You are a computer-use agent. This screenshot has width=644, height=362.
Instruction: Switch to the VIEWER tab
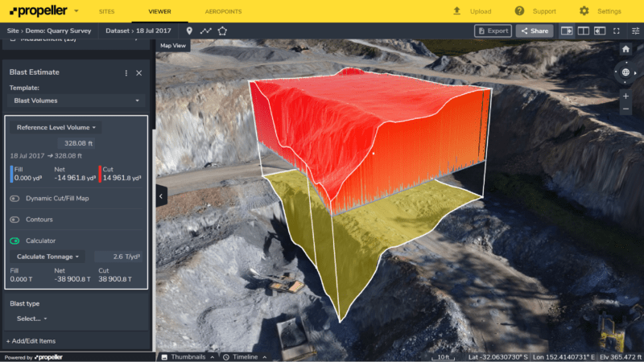pyautogui.click(x=159, y=11)
